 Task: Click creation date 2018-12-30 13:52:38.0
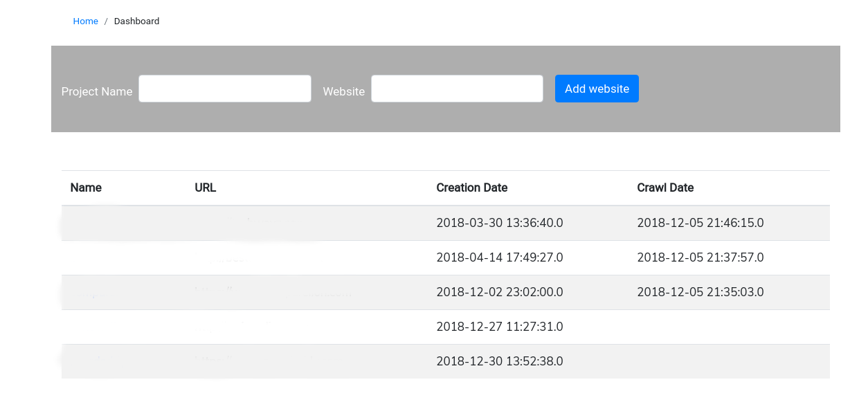click(499, 361)
